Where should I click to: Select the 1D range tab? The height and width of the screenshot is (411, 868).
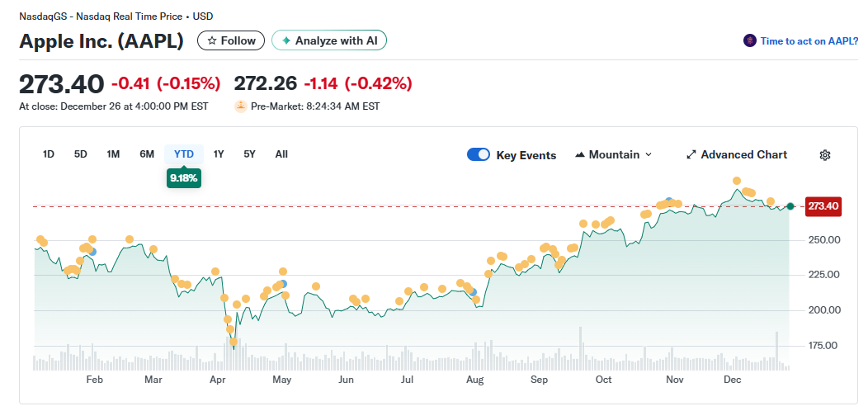[48, 154]
